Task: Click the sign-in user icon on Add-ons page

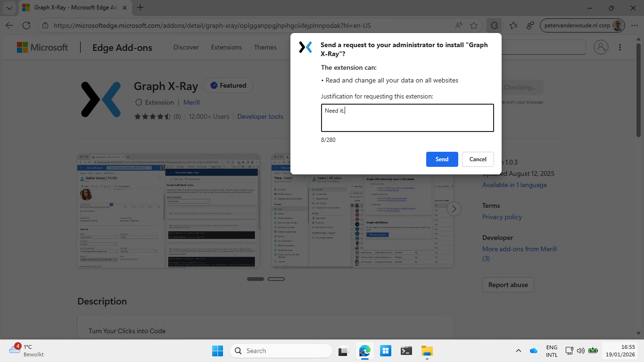Action: 601,47
